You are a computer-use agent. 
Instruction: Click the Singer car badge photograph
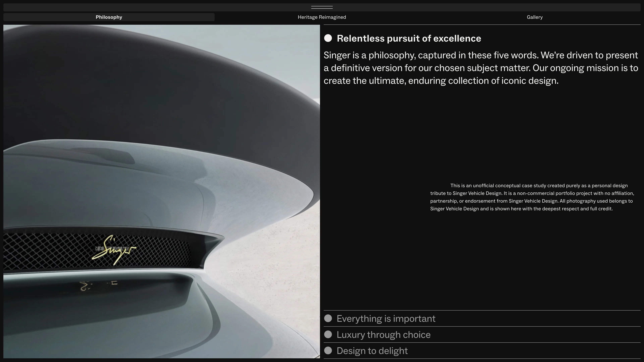pos(162,191)
